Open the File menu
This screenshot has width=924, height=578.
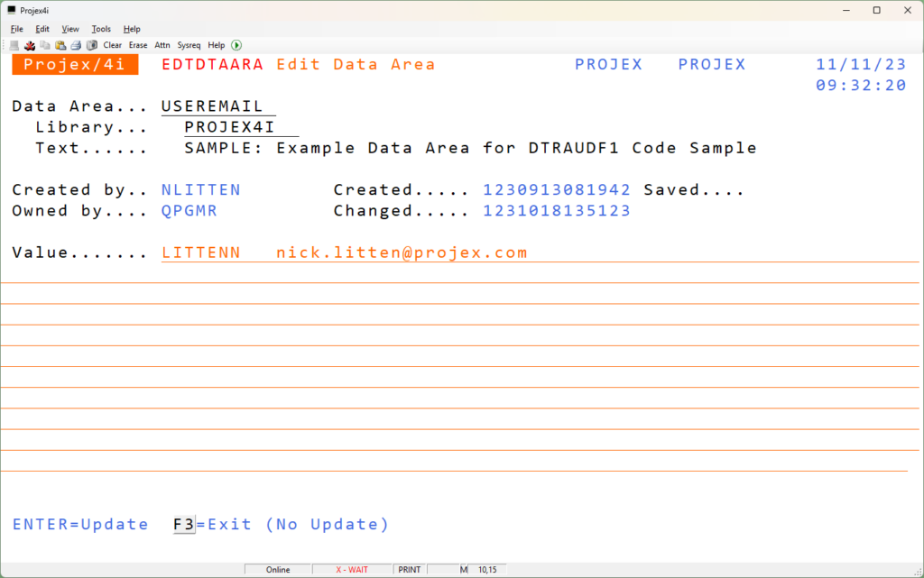tap(16, 29)
